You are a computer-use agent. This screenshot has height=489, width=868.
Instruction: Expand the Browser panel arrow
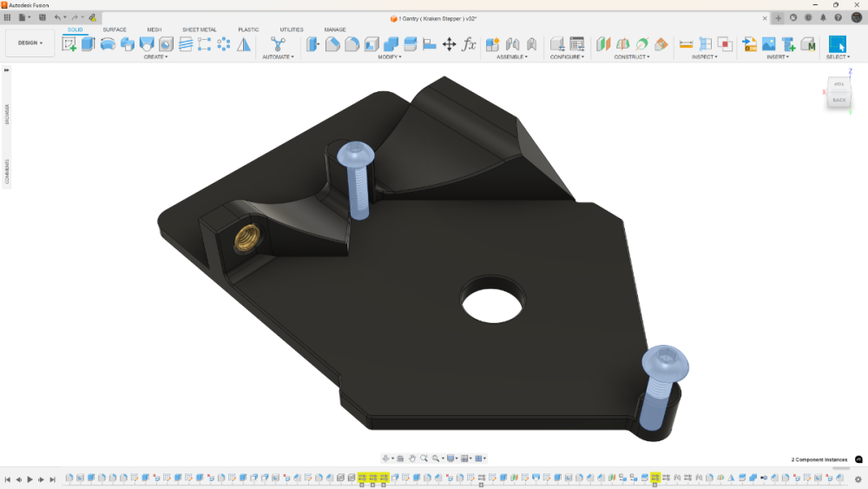pyautogui.click(x=7, y=70)
